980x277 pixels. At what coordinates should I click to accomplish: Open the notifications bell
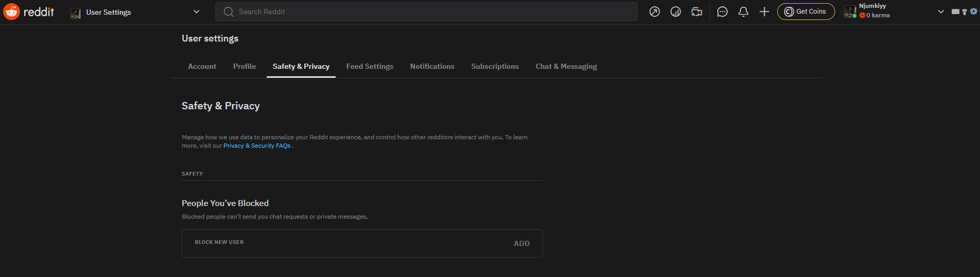(x=743, y=12)
